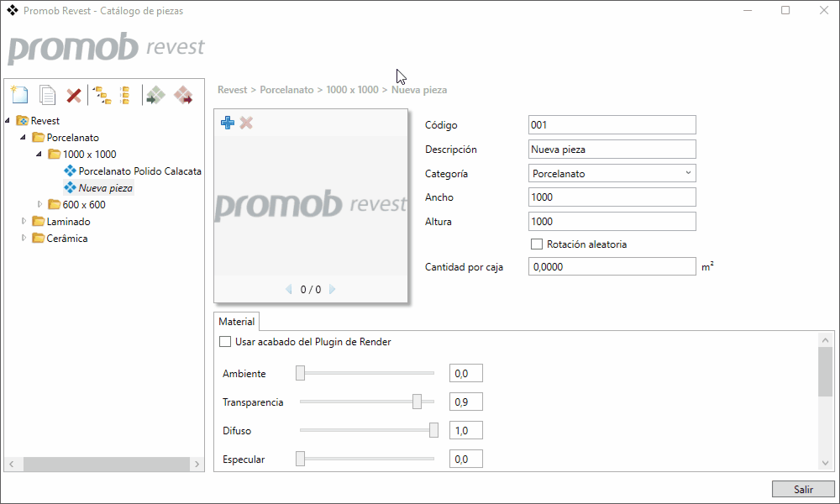Screen dimensions: 840x504
Task: Click the blue plus add image icon
Action: pos(227,123)
